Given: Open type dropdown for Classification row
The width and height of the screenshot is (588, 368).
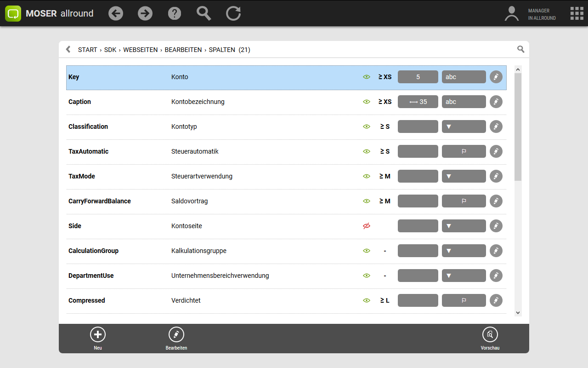Looking at the screenshot, I should tap(464, 126).
